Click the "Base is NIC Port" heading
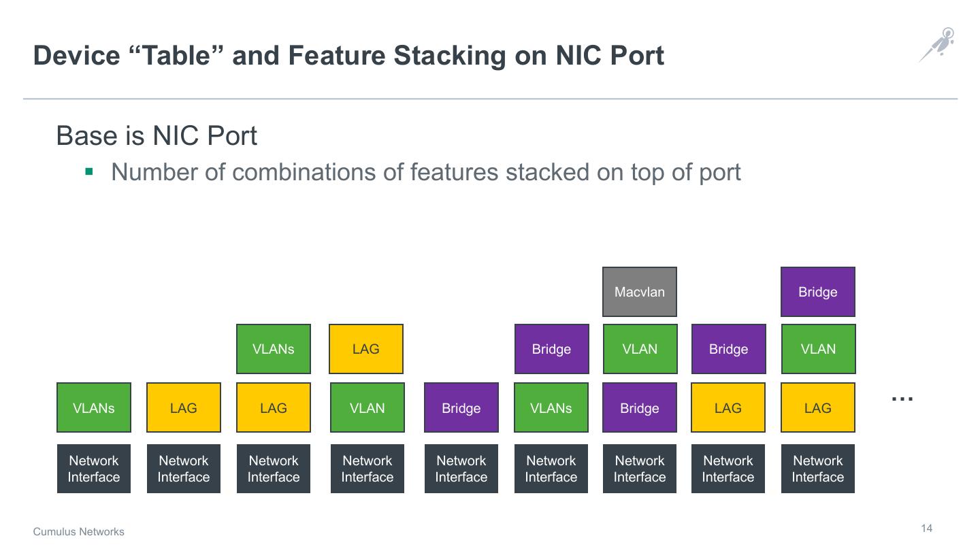Screen dimensions: 980x551 (x=157, y=136)
